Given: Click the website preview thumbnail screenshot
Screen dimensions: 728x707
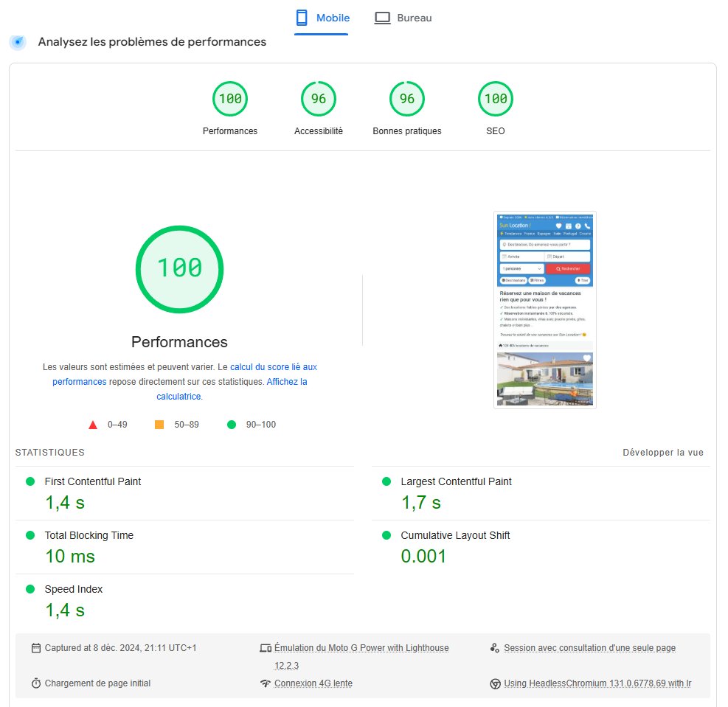Looking at the screenshot, I should coord(544,309).
